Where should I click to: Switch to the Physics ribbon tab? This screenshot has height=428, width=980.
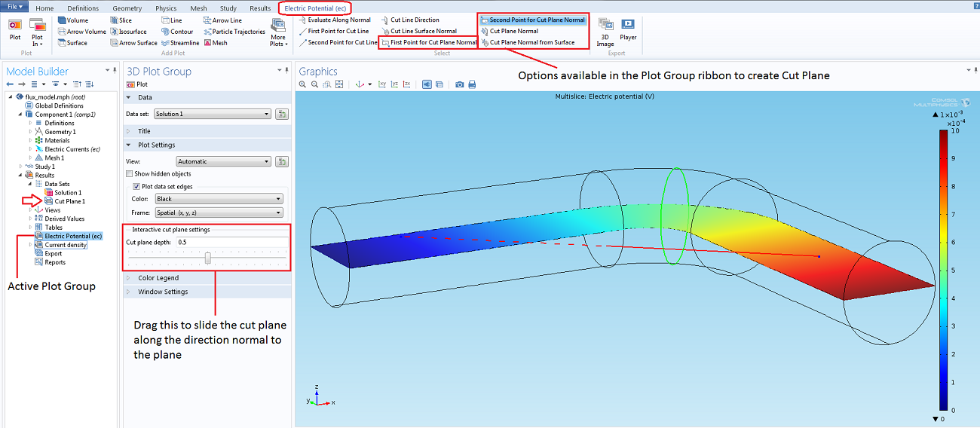tap(166, 8)
